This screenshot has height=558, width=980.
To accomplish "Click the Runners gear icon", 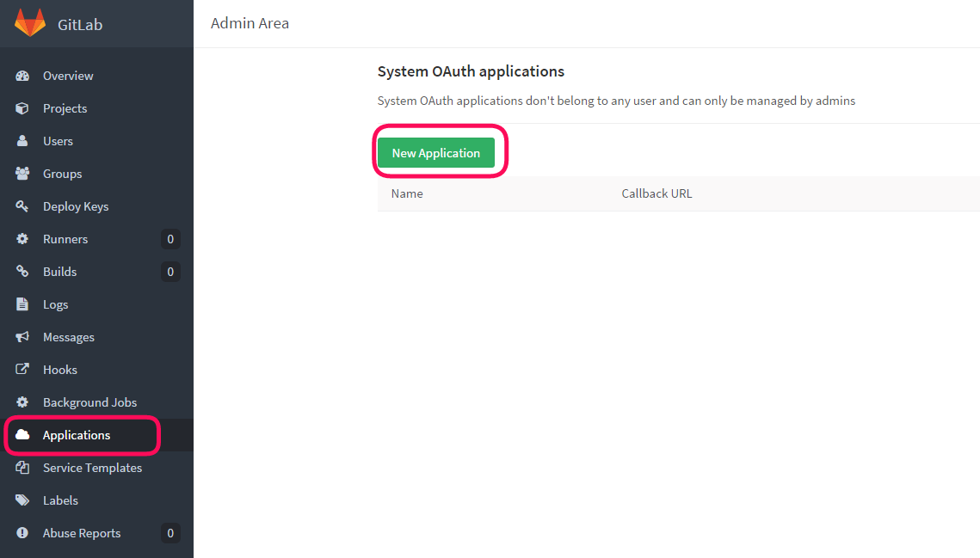I will pyautogui.click(x=22, y=239).
